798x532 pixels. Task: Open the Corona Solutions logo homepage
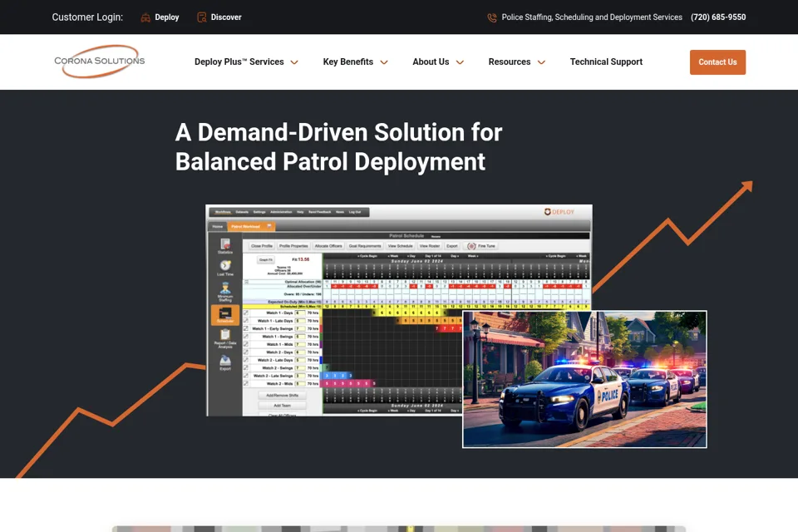click(x=99, y=61)
